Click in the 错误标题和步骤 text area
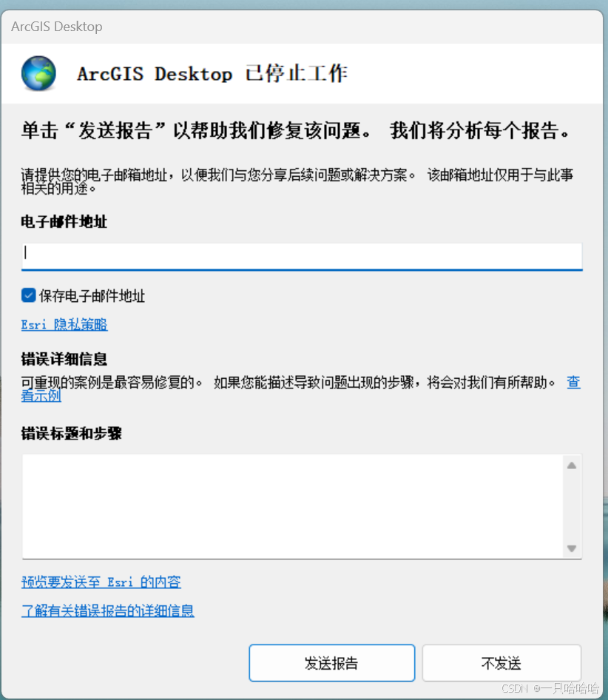This screenshot has width=608, height=700. [293, 506]
